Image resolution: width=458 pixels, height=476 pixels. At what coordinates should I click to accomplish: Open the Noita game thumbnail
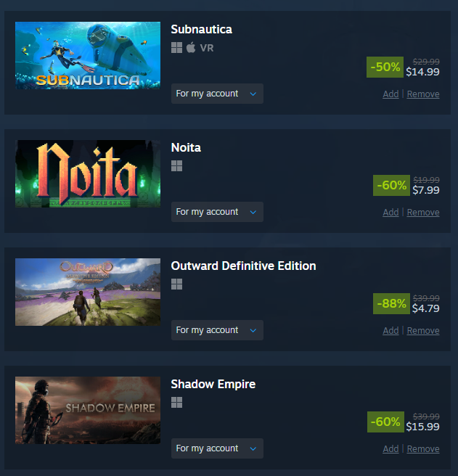click(88, 173)
